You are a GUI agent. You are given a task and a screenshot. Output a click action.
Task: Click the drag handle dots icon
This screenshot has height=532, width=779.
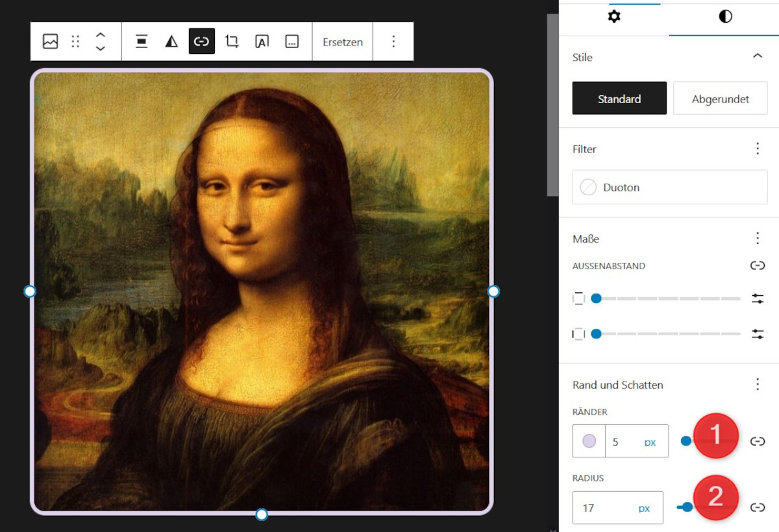(x=75, y=42)
